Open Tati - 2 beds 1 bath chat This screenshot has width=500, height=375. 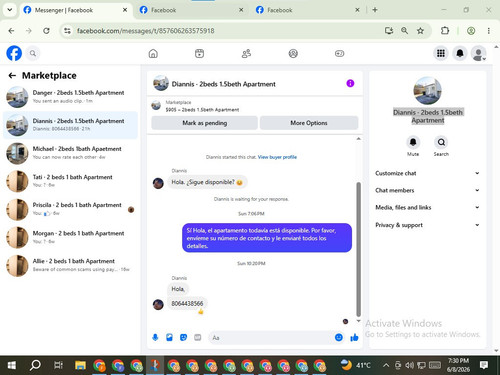coord(70,181)
